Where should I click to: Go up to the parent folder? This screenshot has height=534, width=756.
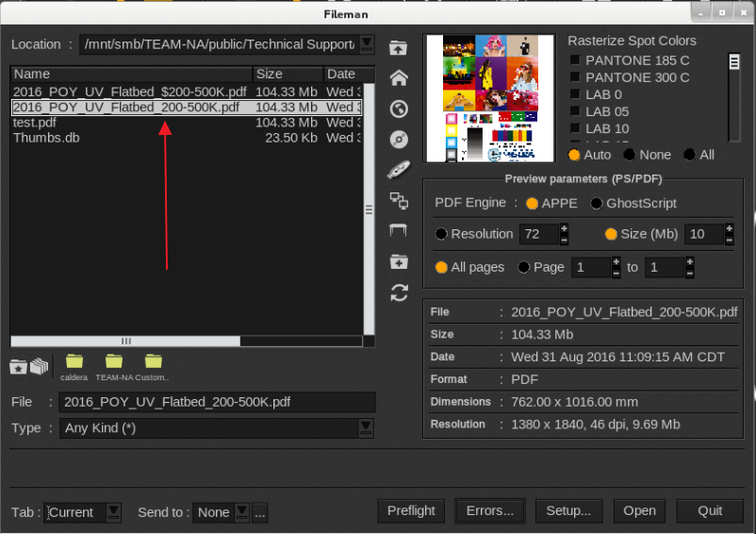tap(399, 48)
